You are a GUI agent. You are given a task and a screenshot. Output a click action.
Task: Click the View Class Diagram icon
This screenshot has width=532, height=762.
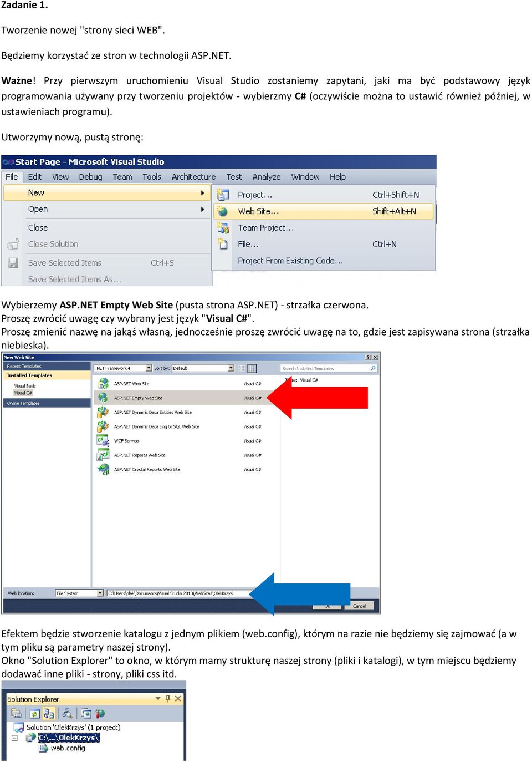point(68,713)
